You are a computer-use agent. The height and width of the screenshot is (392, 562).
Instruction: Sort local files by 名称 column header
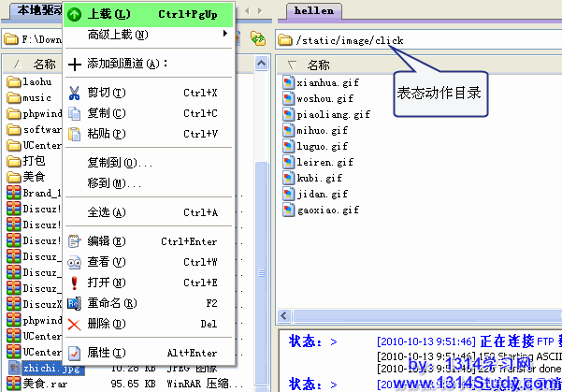pos(43,65)
